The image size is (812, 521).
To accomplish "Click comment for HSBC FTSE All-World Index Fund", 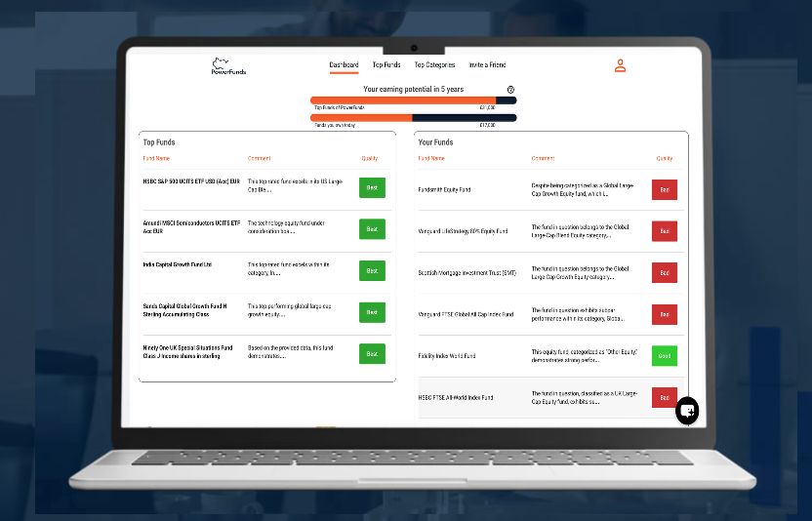I will pos(585,398).
